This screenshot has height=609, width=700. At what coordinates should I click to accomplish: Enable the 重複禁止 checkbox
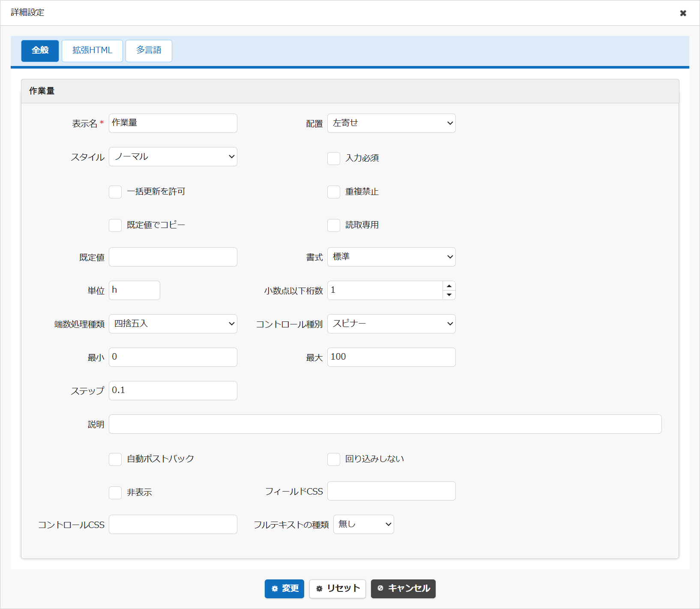(334, 192)
